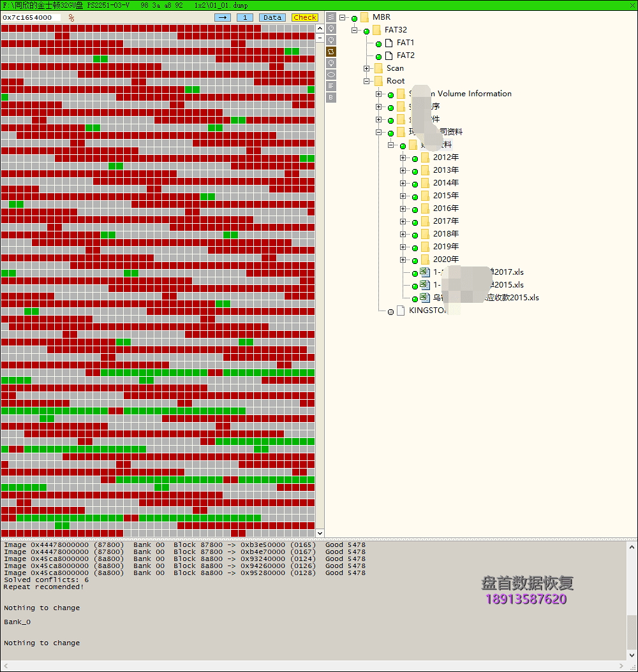
Task: Click the yellow Check button
Action: [x=305, y=18]
